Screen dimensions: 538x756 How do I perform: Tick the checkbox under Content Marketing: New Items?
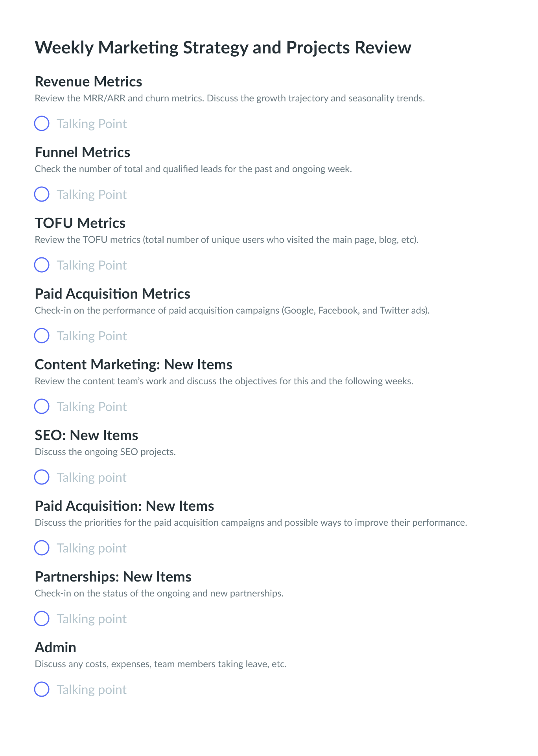pos(42,406)
